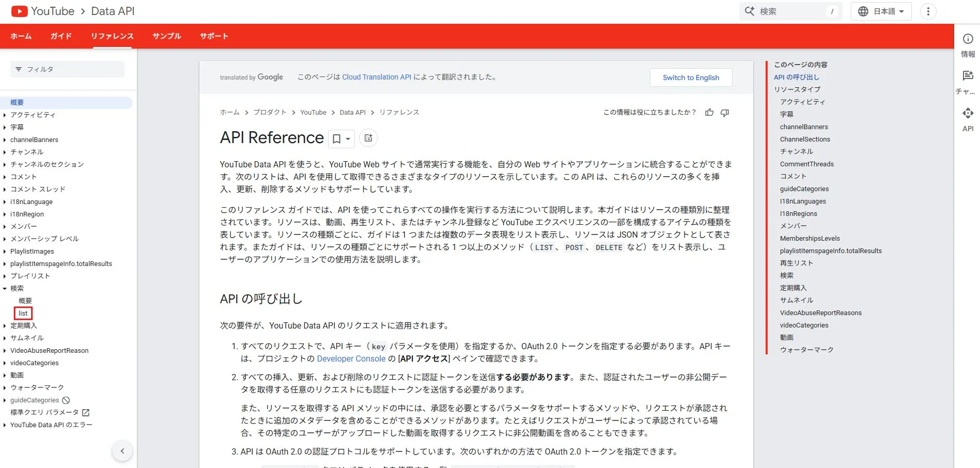The width and height of the screenshot is (980, 468).
Task: Click the globe language icon
Action: click(x=863, y=11)
